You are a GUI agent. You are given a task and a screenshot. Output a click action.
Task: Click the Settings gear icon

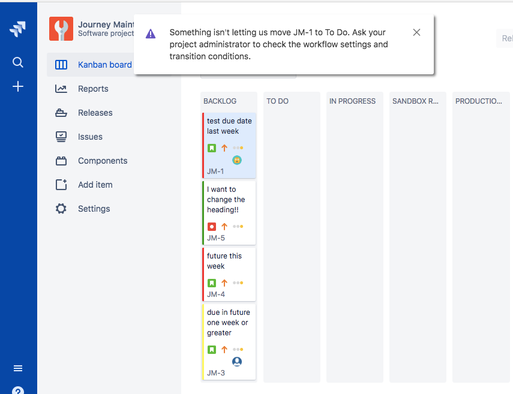click(x=61, y=209)
